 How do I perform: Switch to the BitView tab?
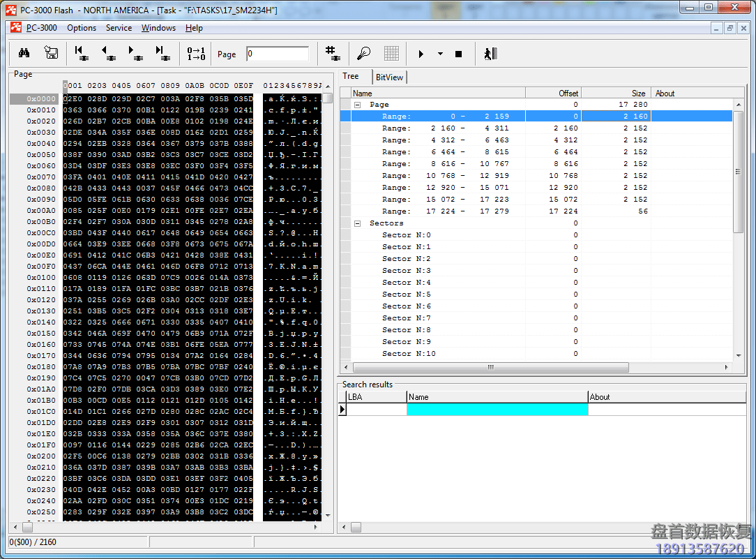point(389,77)
